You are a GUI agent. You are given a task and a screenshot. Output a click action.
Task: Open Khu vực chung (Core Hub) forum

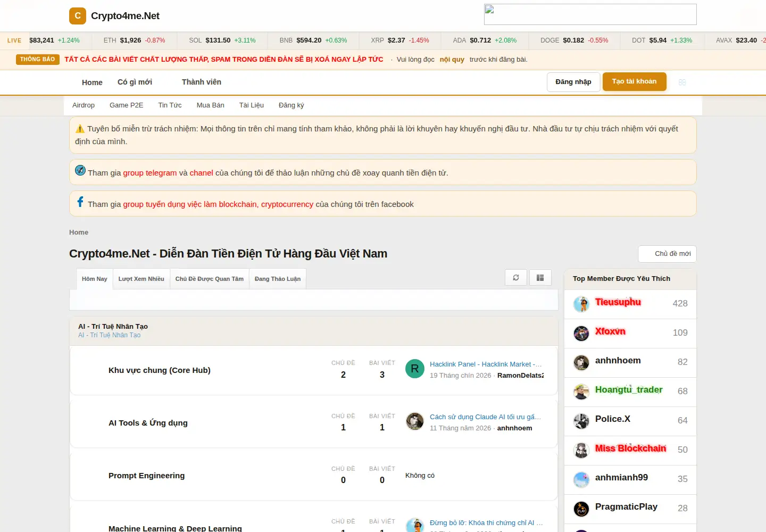[x=160, y=370]
